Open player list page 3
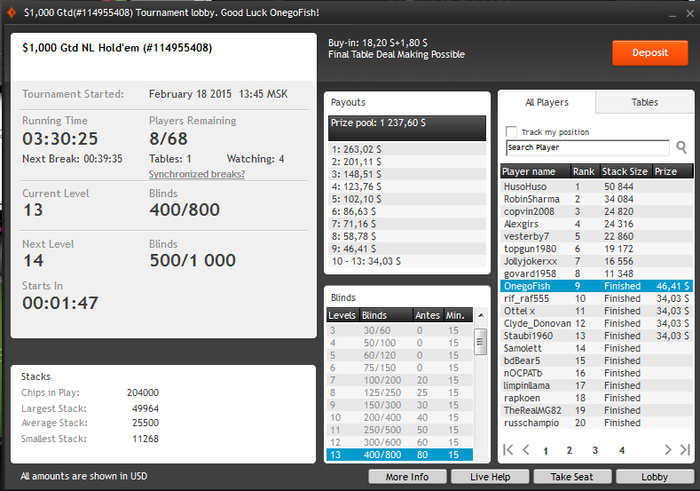700x491 pixels. tap(595, 450)
